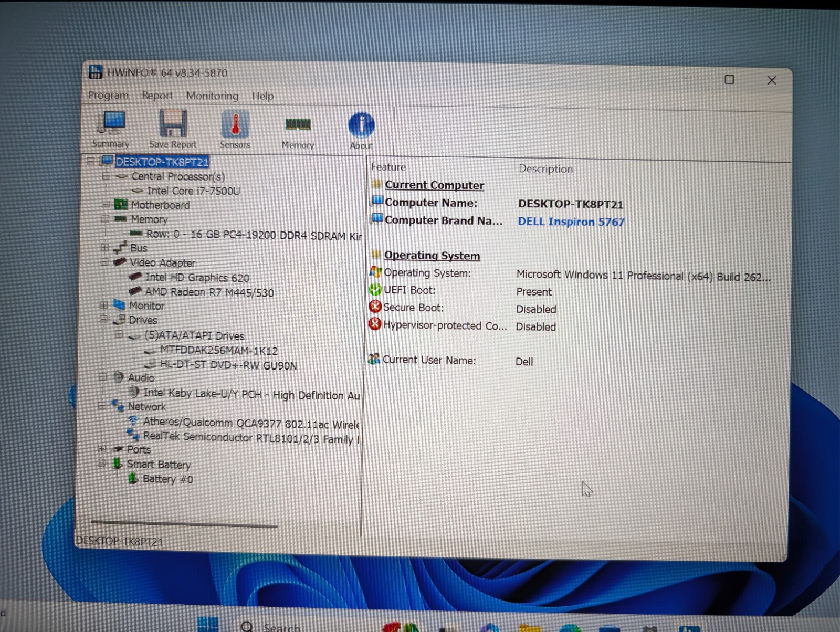Expand the Bus tree node
The image size is (840, 632).
point(104,247)
